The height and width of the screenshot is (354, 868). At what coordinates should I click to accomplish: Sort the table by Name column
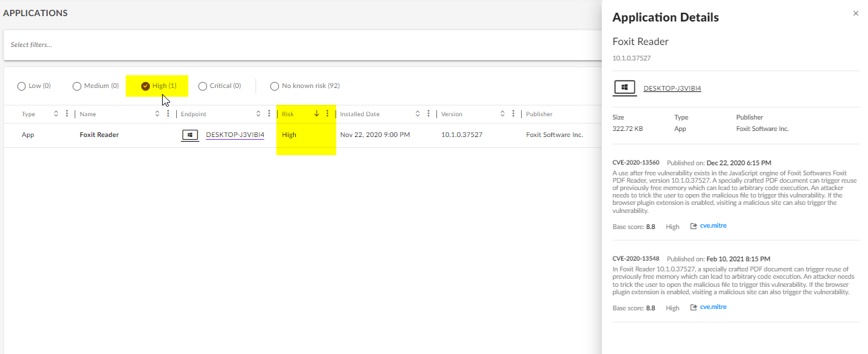[158, 114]
